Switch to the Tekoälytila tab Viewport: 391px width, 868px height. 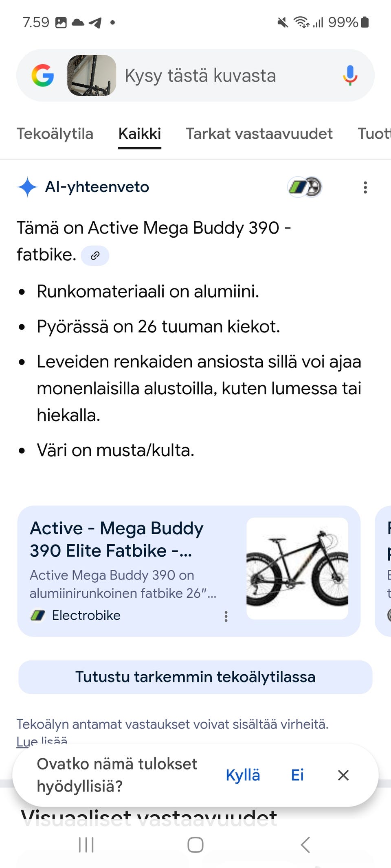click(x=55, y=133)
